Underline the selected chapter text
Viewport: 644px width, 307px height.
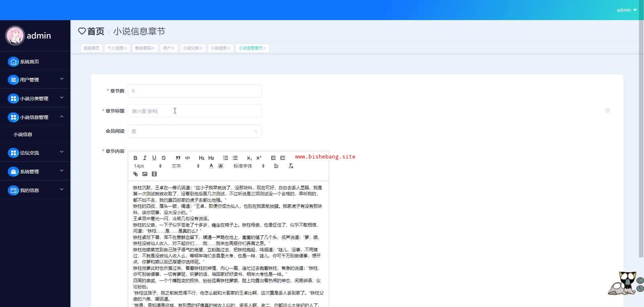154,158
